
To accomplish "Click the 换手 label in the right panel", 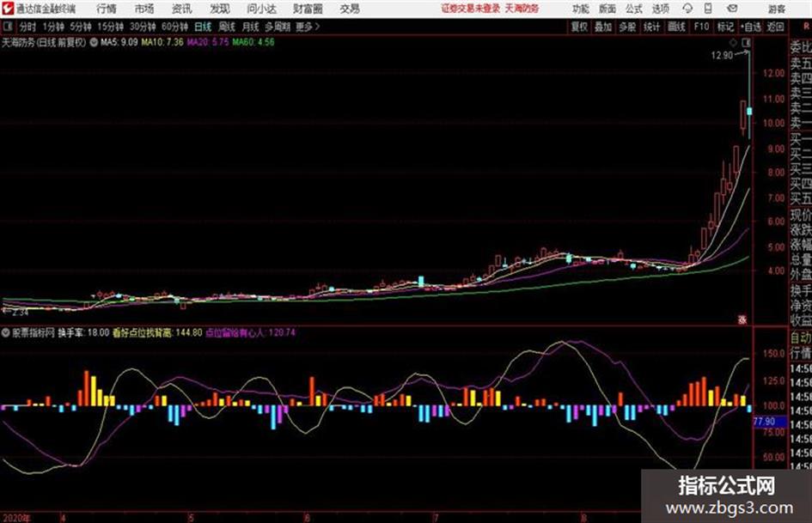I will [801, 290].
